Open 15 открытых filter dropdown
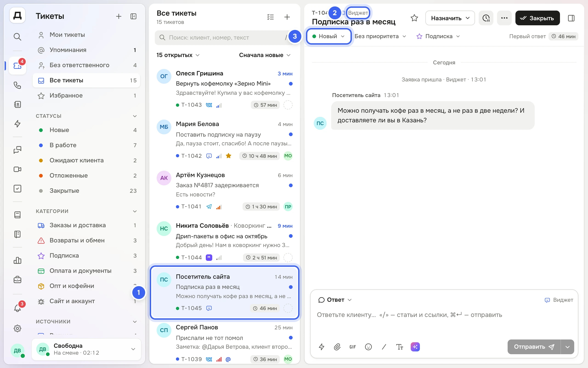This screenshot has width=588, height=368. tap(178, 55)
